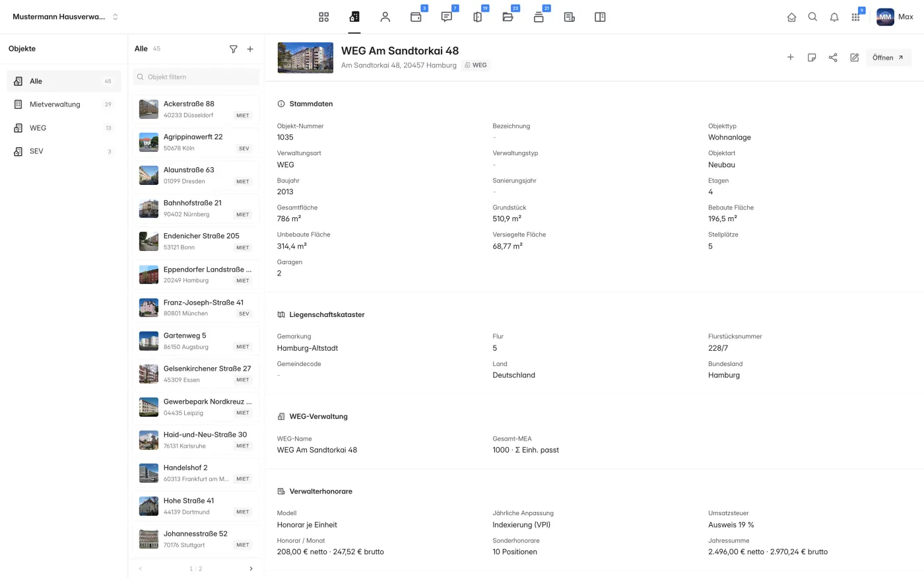
Task: Open the Handelshof 2 object
Action: (x=196, y=473)
